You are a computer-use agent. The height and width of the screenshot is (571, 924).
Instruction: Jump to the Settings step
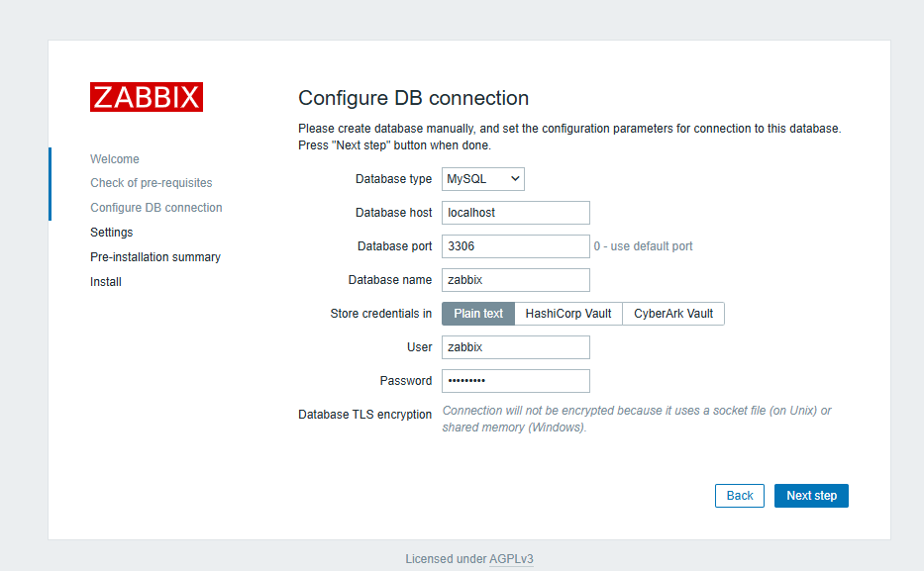111,233
